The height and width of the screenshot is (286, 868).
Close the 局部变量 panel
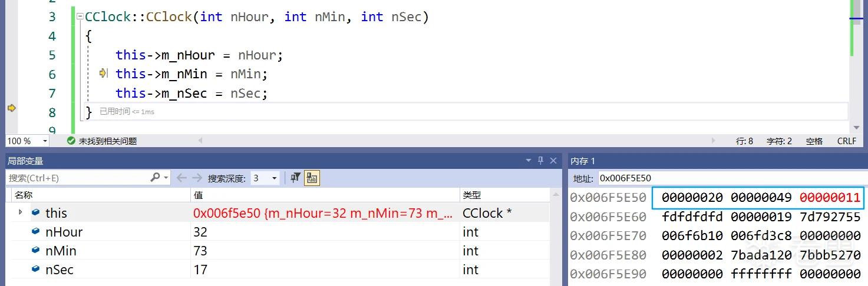(553, 161)
